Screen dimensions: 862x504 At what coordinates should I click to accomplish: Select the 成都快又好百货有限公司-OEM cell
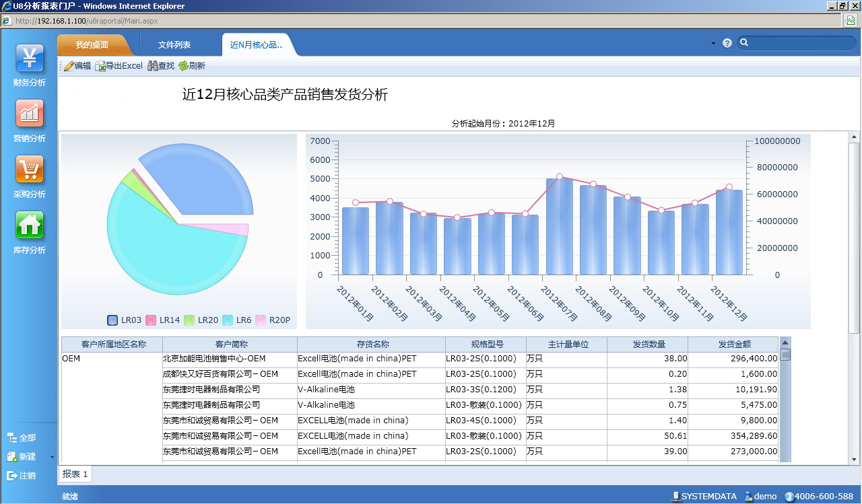coord(230,375)
